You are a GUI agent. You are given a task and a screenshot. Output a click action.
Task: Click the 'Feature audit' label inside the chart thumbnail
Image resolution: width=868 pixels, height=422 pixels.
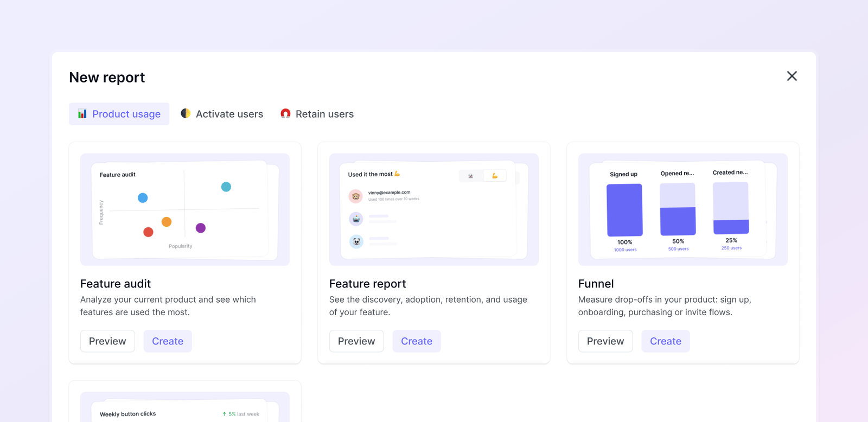(118, 175)
